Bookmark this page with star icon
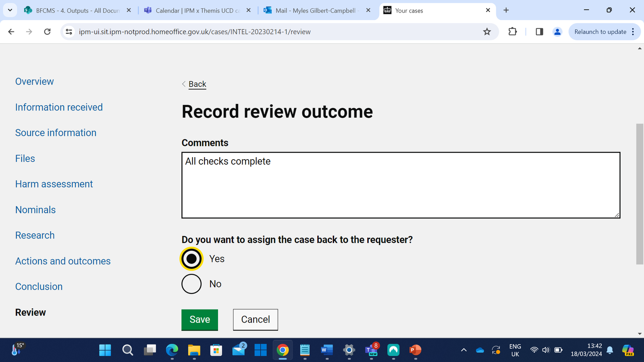Image resolution: width=644 pixels, height=362 pixels. pyautogui.click(x=487, y=32)
